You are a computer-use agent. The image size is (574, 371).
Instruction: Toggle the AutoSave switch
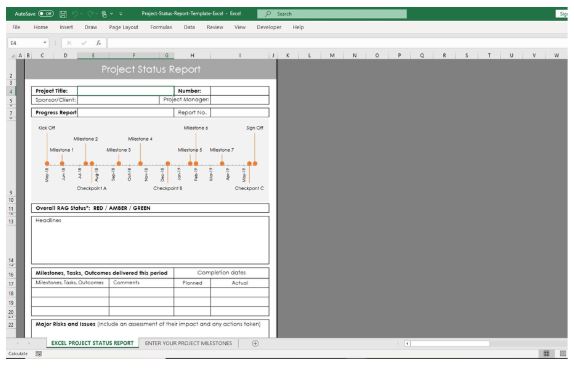point(46,14)
